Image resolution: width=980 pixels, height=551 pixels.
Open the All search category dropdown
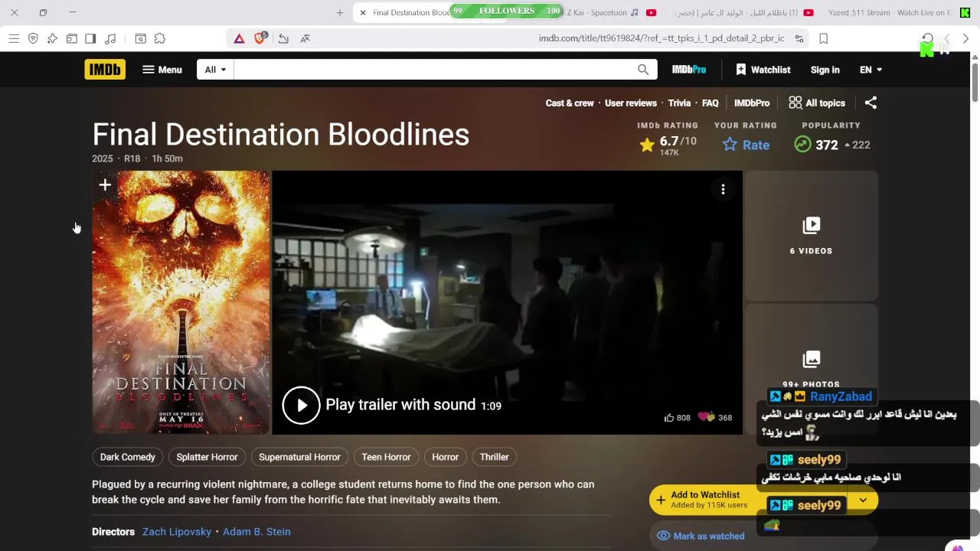pyautogui.click(x=215, y=70)
